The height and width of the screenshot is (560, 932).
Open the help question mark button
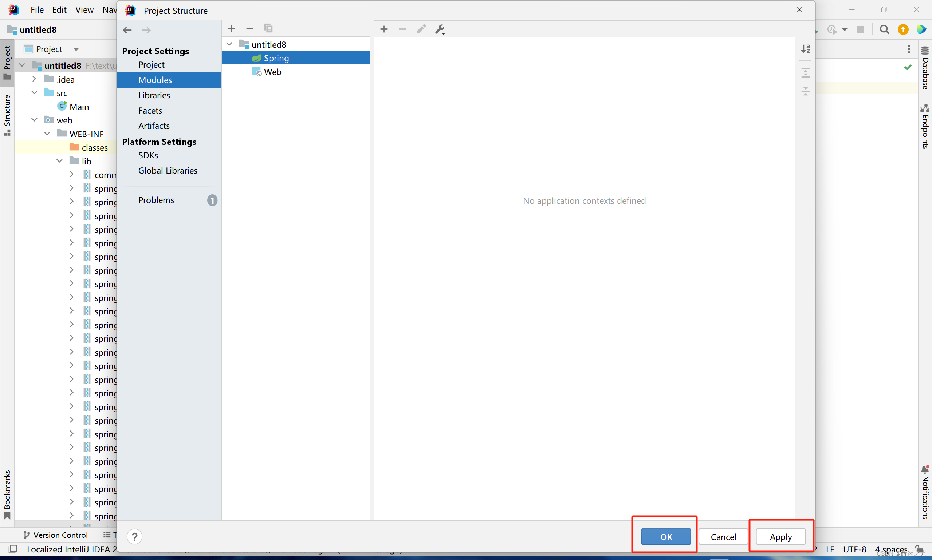click(134, 536)
